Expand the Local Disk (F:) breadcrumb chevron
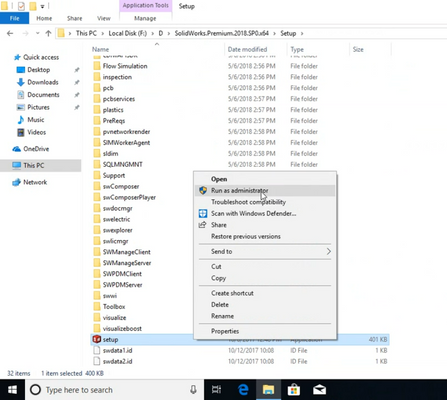 152,33
